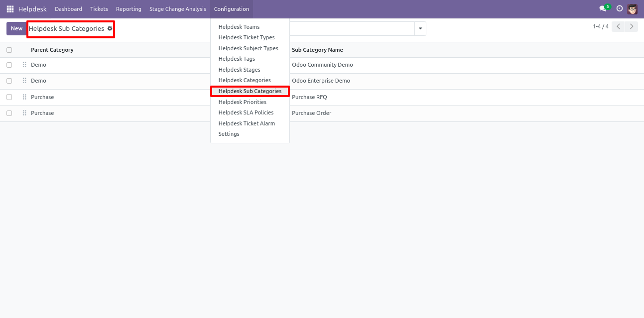Open the apps grid icon
Screen dimensions: 644x318
pos(10,9)
